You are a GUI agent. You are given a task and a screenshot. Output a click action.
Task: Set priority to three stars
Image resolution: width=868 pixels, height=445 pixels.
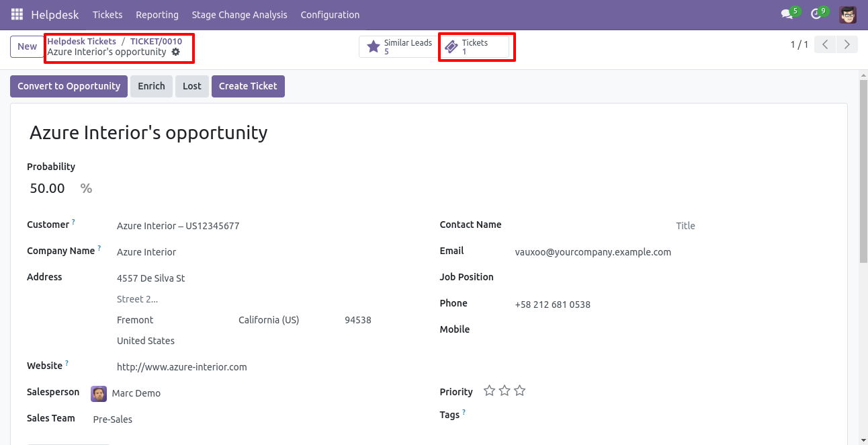click(x=519, y=391)
